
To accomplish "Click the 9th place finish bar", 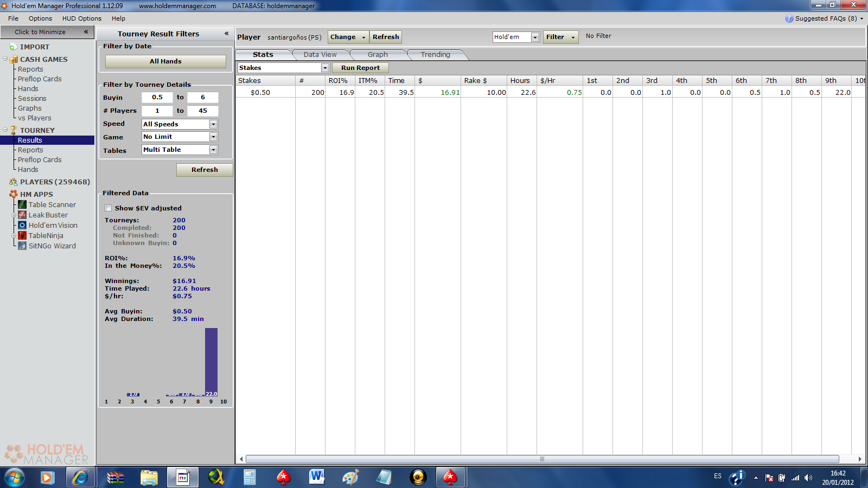I will click(211, 362).
